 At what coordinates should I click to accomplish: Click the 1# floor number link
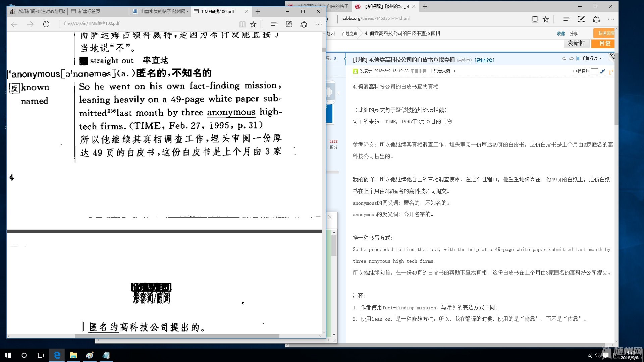tap(610, 71)
